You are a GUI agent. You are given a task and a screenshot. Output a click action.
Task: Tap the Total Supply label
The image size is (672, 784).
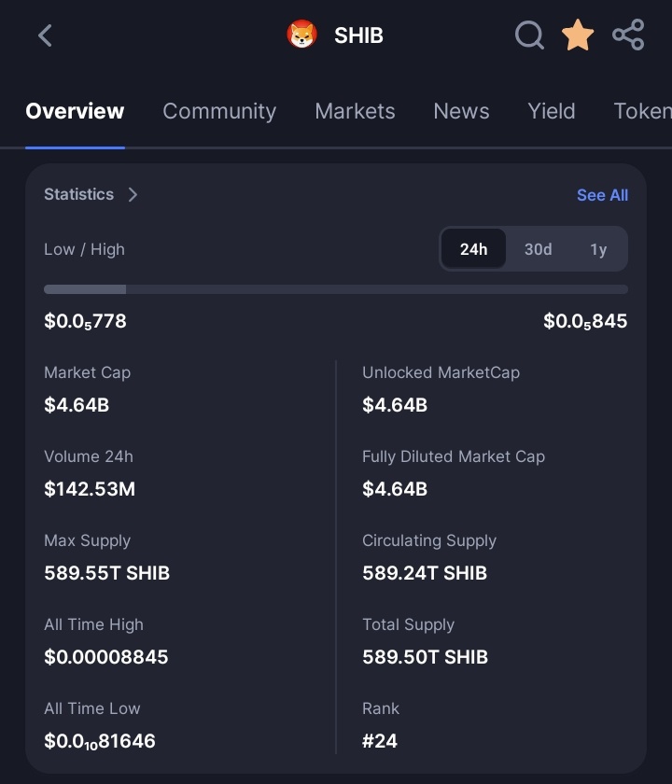[409, 624]
